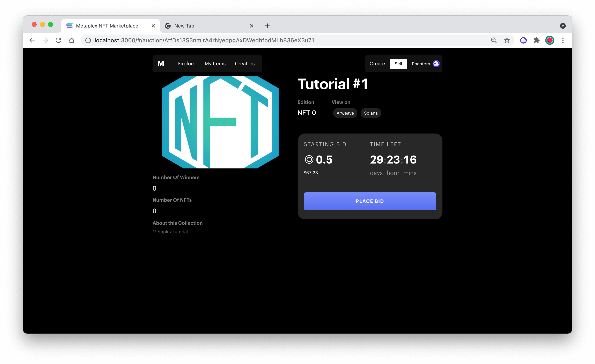Screen dimensions: 595x364
Task: Go forward in browser history
Action: 45,40
